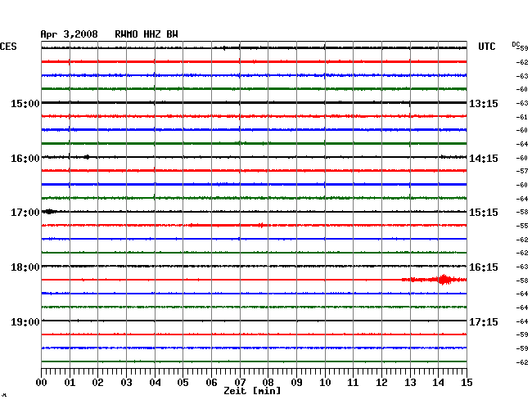Click minute label 05 on time axis
This screenshot has height=404, width=532.
(x=183, y=382)
